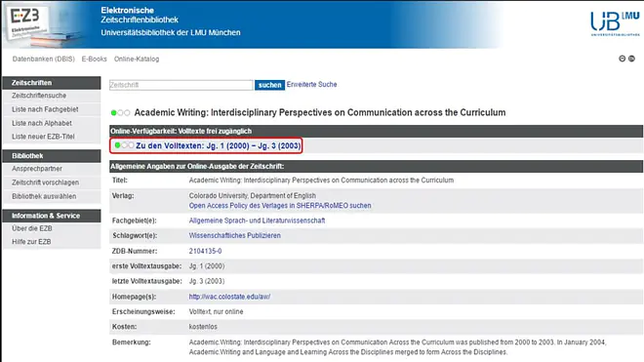
Task: Click traffic light icon beside the journal title
Action: pyautogui.click(x=120, y=112)
